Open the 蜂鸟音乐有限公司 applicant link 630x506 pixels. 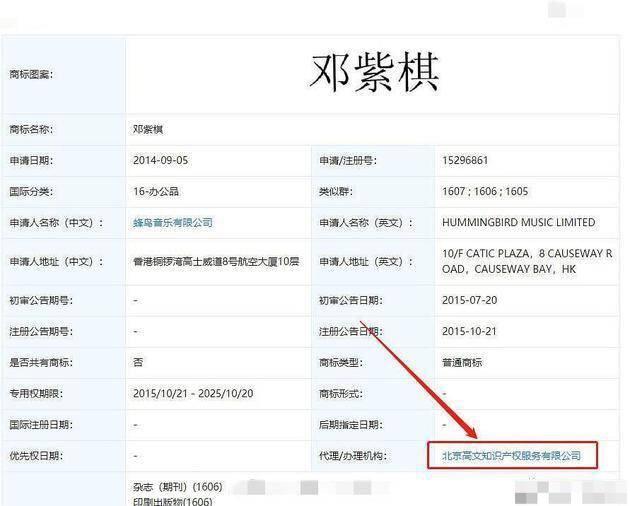[173, 223]
